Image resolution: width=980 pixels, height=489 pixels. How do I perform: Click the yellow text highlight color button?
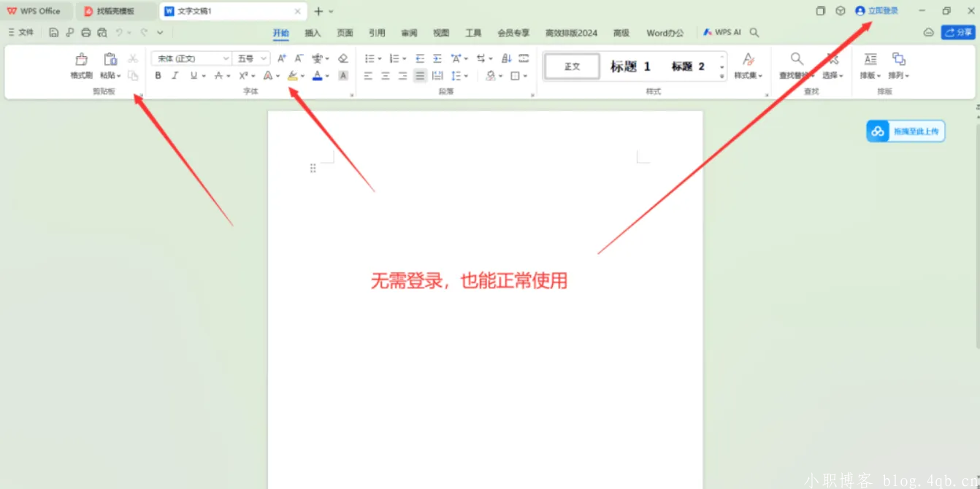(293, 75)
